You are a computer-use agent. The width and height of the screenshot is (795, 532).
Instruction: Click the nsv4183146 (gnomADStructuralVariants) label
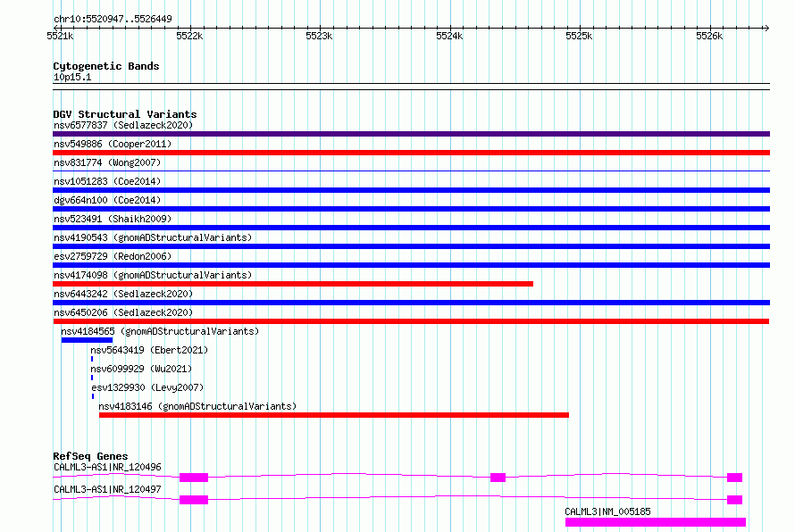(x=197, y=406)
